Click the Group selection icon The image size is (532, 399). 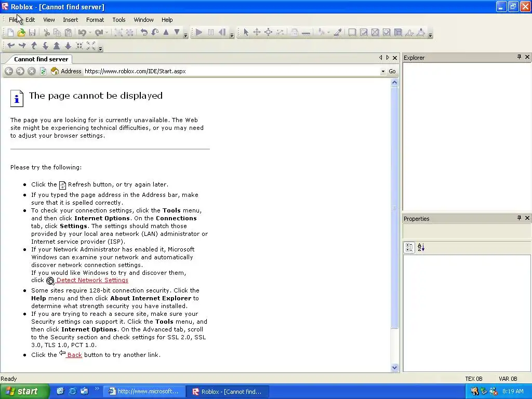point(118,33)
